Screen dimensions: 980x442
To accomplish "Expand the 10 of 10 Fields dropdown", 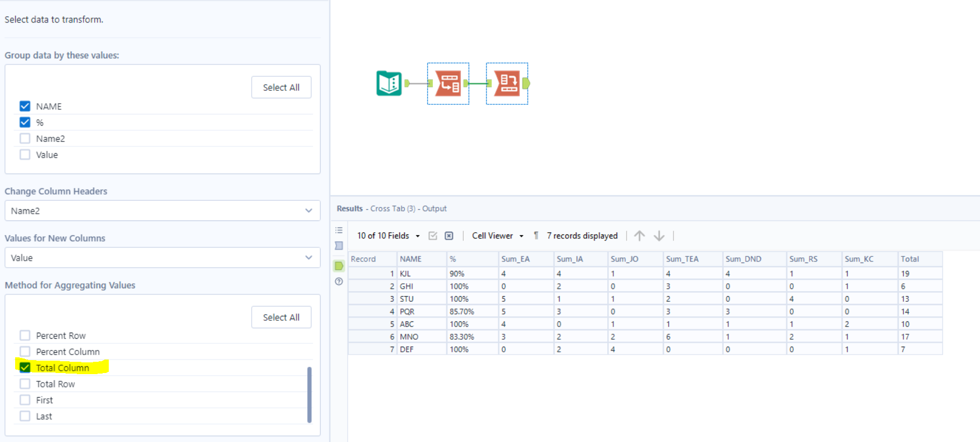I will [389, 236].
